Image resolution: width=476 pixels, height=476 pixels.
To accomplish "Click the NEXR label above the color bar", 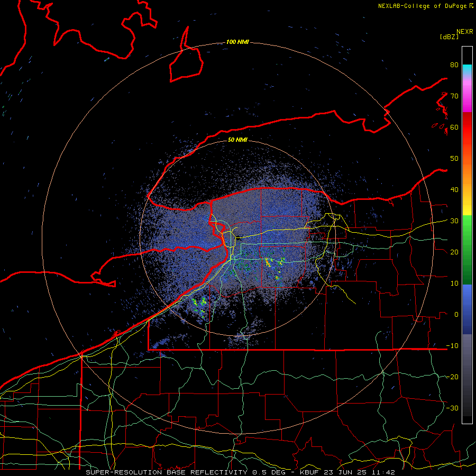I will click(464, 32).
